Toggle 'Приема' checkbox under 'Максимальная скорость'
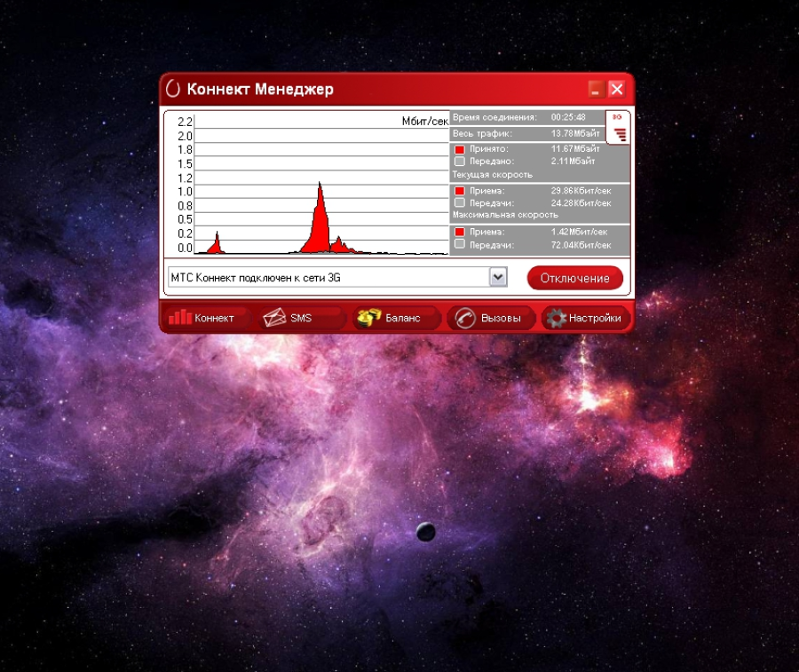 click(460, 232)
